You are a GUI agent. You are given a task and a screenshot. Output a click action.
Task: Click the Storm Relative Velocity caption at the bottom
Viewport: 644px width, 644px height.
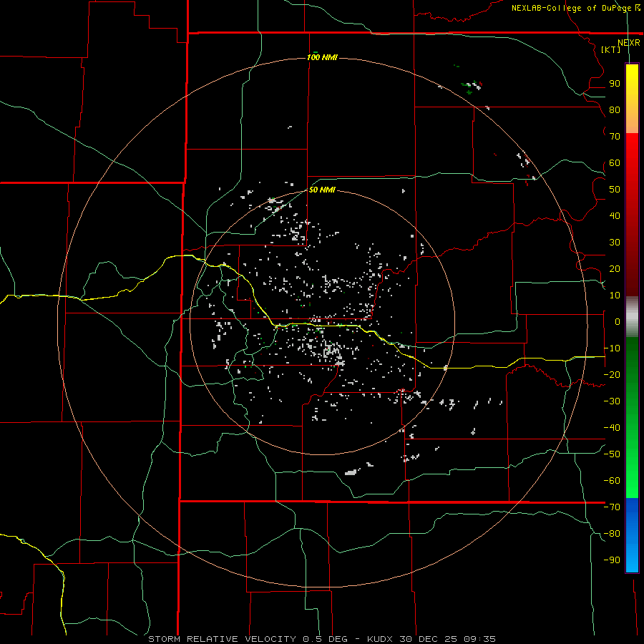coord(321,639)
